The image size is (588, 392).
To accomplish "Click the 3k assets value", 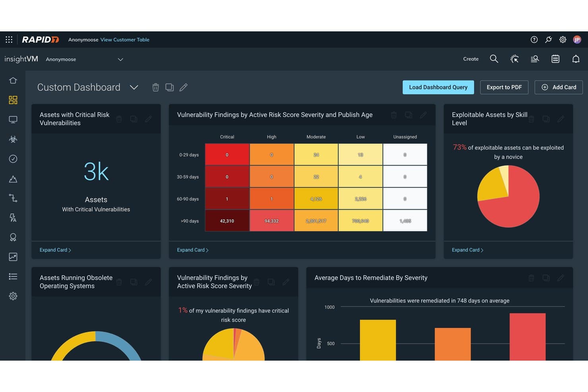I will pyautogui.click(x=96, y=172).
